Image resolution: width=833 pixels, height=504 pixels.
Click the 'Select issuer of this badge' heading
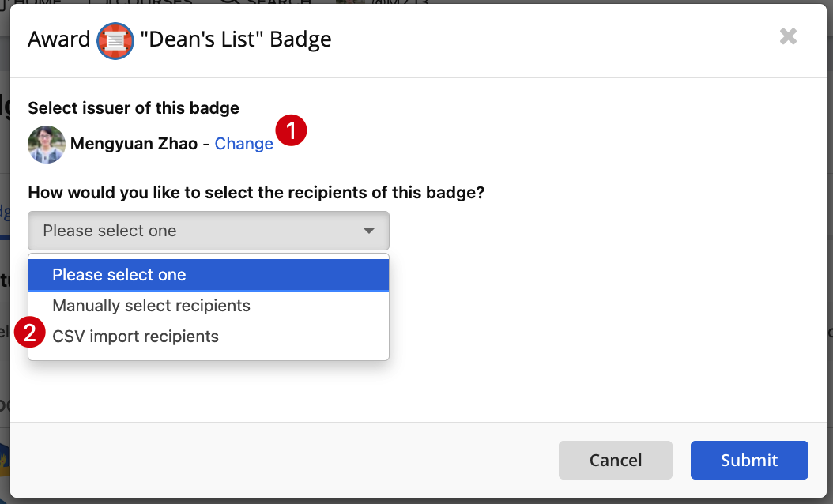(x=134, y=107)
